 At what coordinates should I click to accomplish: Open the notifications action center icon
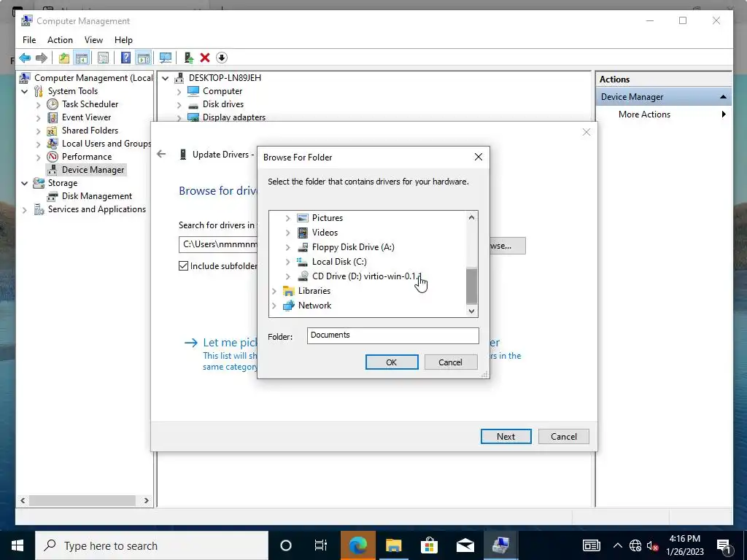pos(724,545)
